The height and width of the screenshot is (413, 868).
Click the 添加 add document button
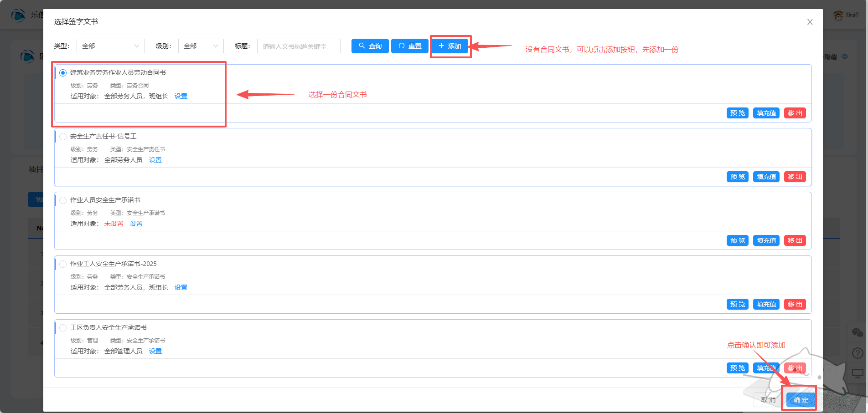(x=449, y=46)
